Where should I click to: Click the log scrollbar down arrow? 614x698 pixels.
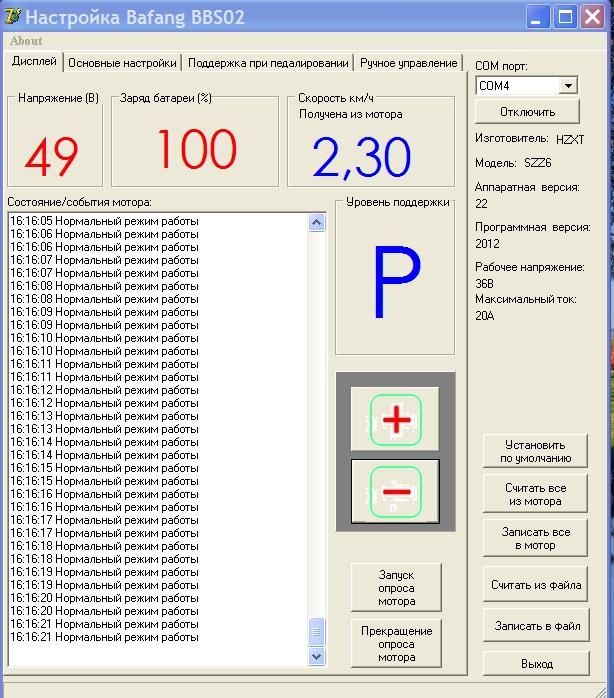317,656
